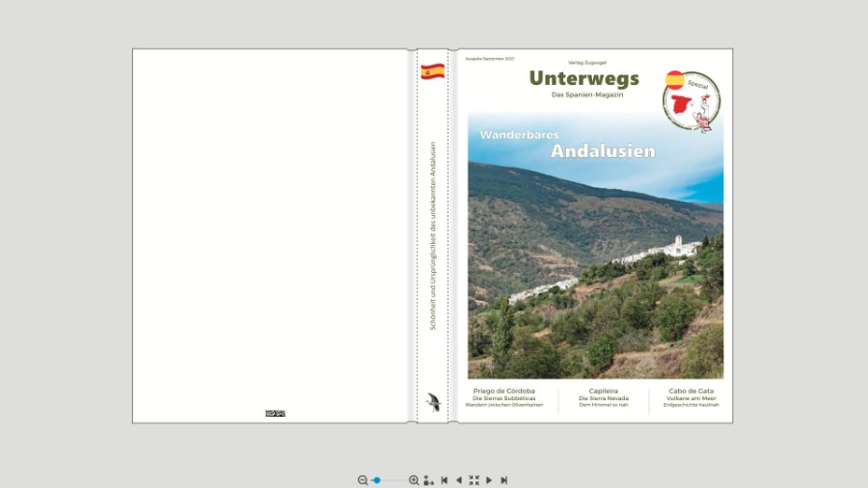This screenshot has height=488, width=868.
Task: Jump to the first page
Action: [444, 480]
